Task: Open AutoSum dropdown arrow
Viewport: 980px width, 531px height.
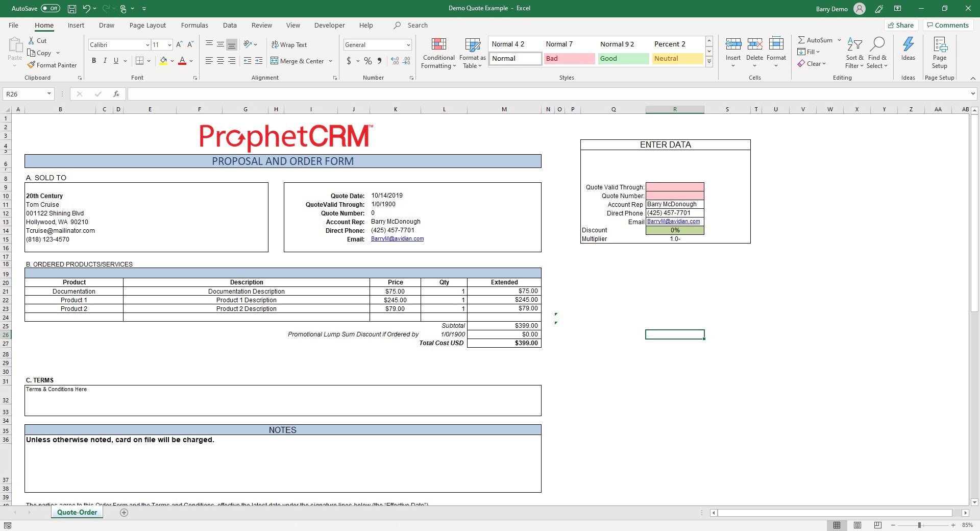Action: tap(839, 40)
